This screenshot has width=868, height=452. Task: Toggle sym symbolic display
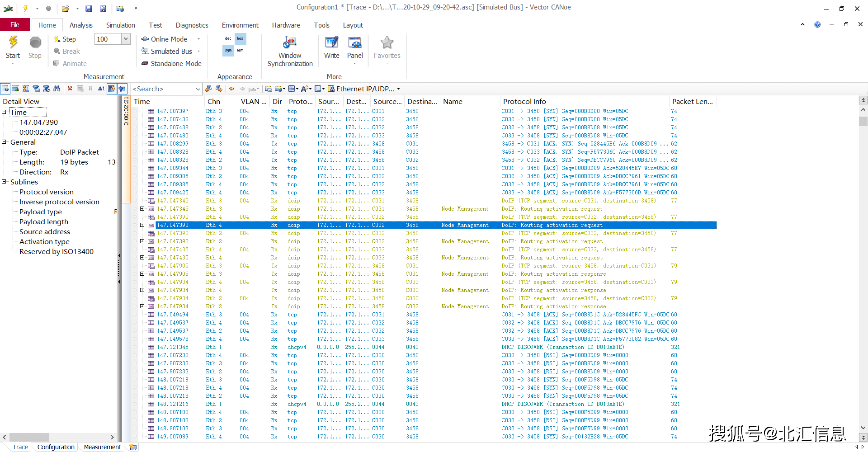228,50
